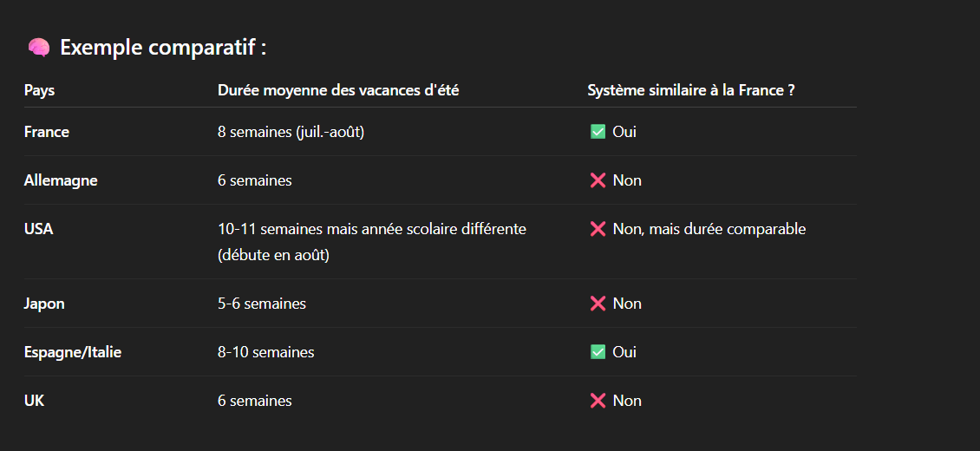Click the red cross in UK row
The image size is (980, 451).
pos(598,401)
